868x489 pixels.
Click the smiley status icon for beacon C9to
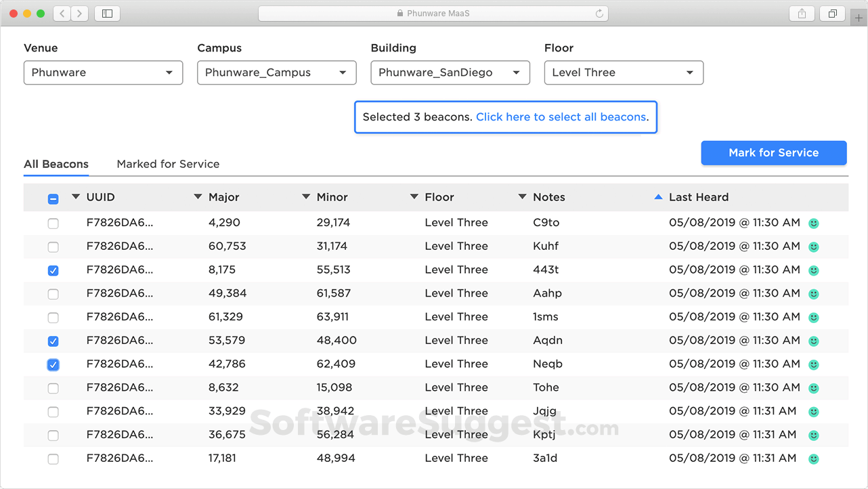pyautogui.click(x=814, y=223)
